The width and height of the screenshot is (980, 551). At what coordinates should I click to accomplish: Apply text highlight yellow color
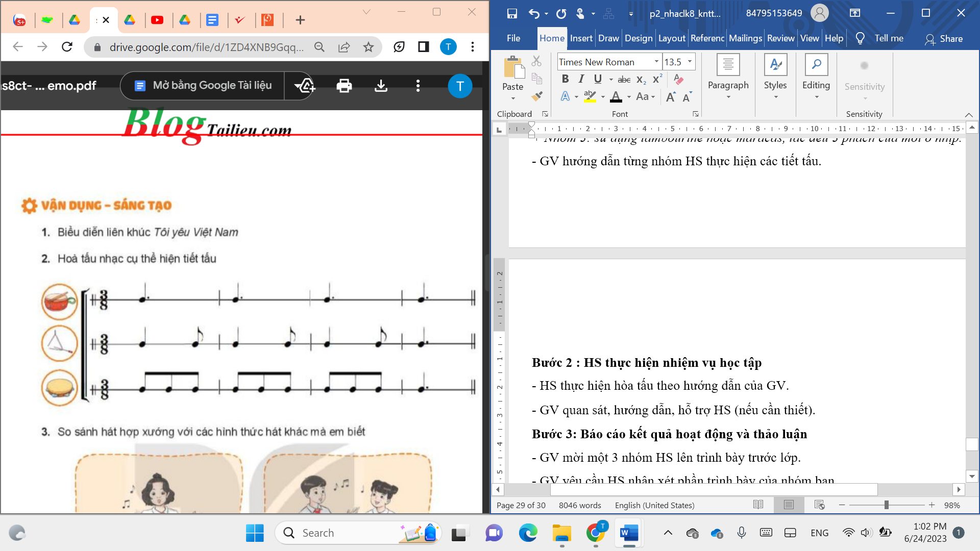coord(590,96)
